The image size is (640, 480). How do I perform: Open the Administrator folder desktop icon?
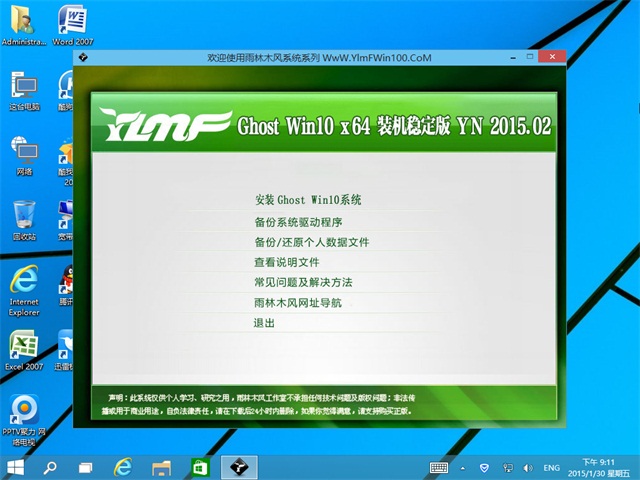pyautogui.click(x=23, y=24)
